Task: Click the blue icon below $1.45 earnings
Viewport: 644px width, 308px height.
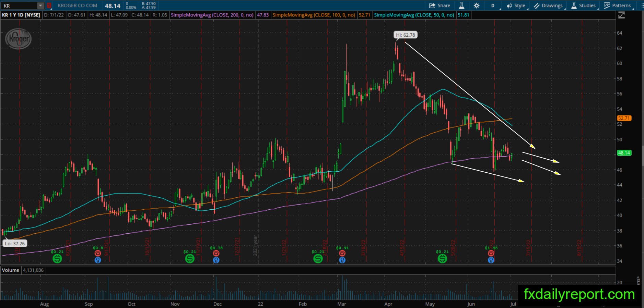Action: [491, 260]
